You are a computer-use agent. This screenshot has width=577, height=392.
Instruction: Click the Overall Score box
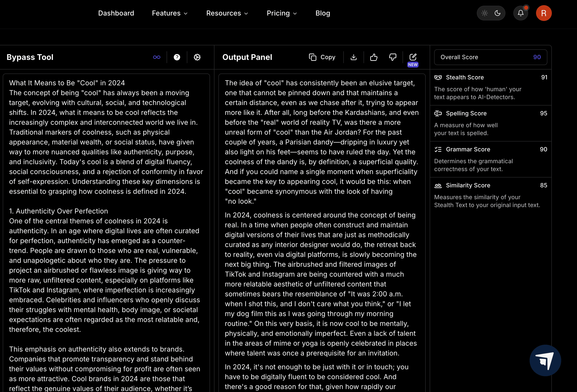click(x=490, y=57)
